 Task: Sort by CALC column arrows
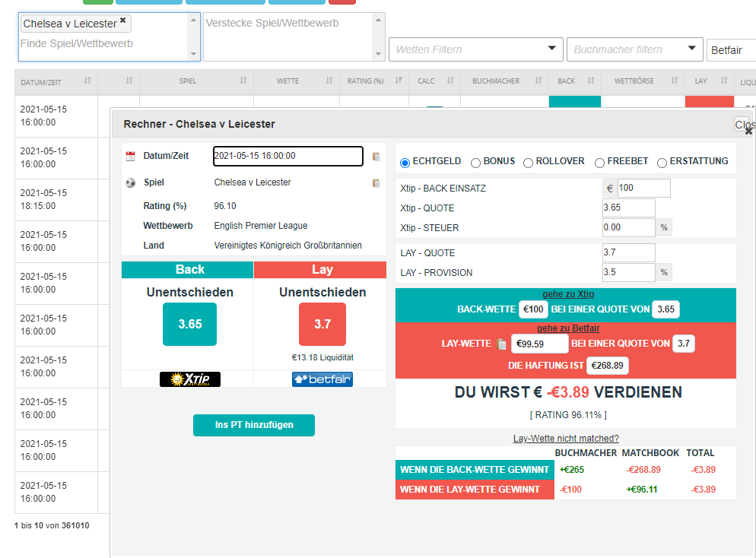(449, 81)
